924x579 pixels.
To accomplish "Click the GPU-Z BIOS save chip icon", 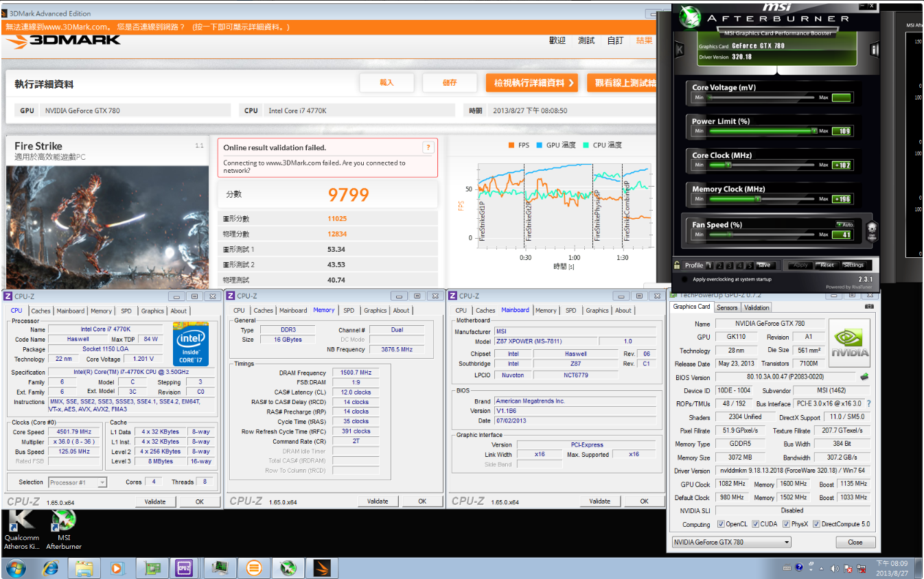I will point(864,377).
